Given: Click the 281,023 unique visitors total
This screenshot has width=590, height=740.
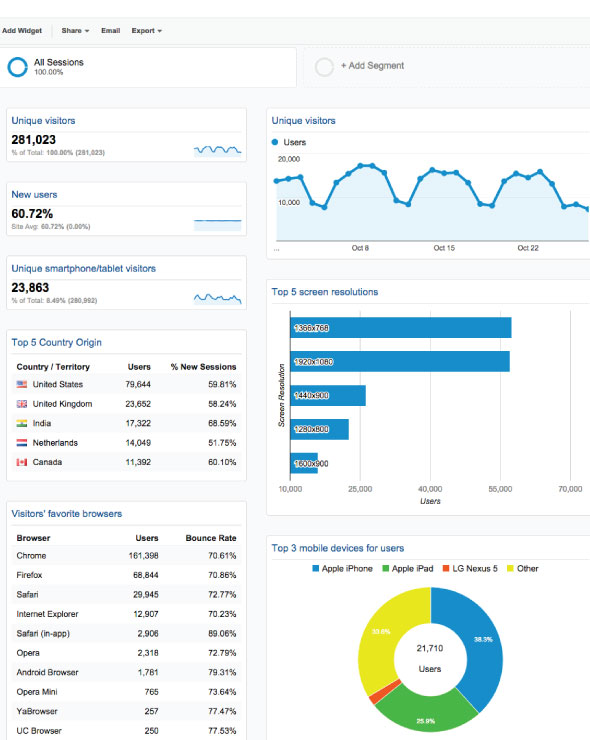Looking at the screenshot, I should 34,140.
